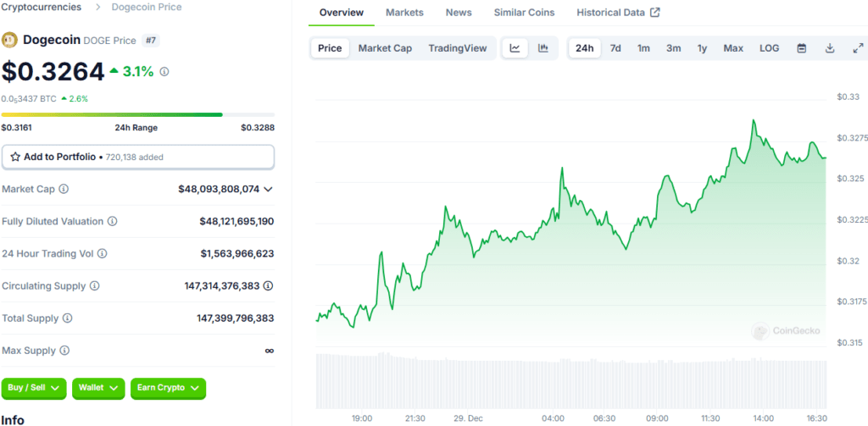Open the Buy / Sell dropdown
The image size is (868, 426).
(x=34, y=388)
